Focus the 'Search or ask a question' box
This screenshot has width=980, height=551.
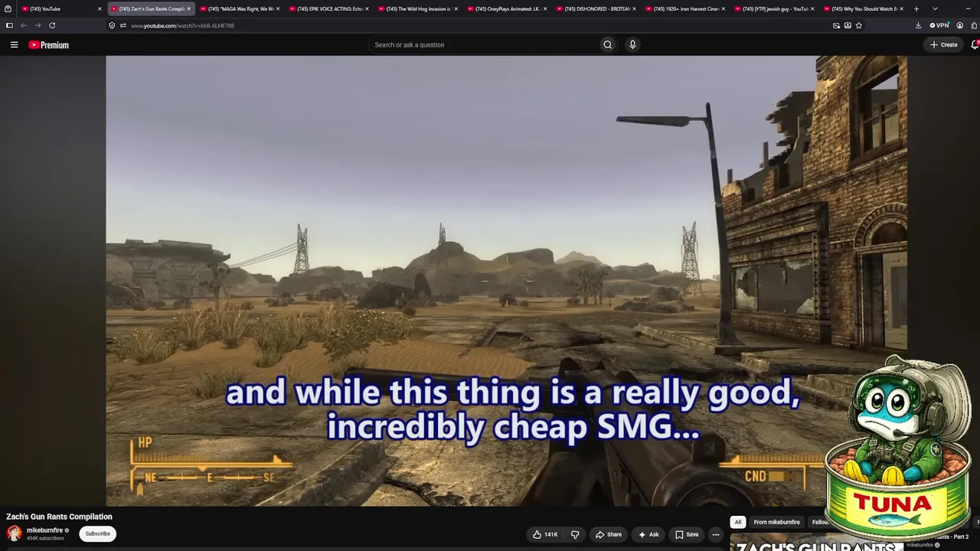click(484, 45)
